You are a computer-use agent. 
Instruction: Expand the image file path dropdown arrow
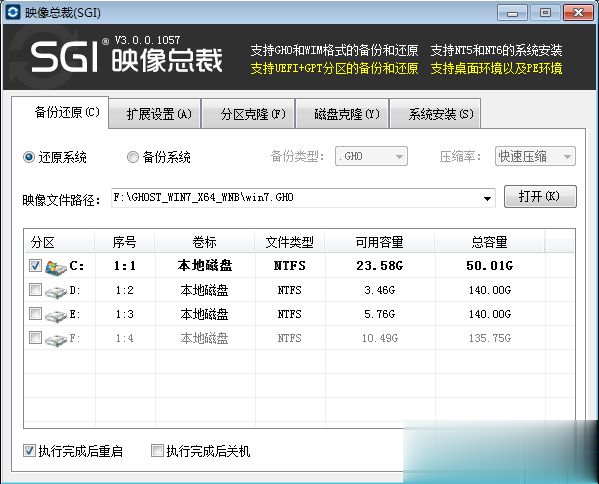pos(487,198)
